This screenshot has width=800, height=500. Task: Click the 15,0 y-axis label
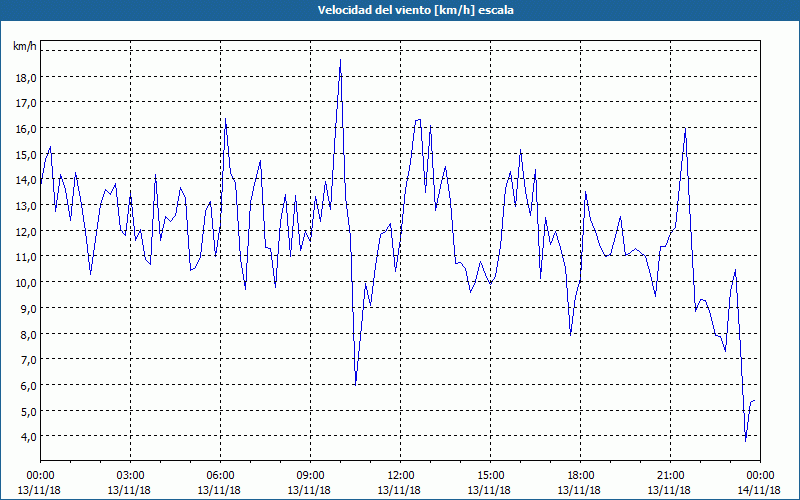click(x=27, y=155)
